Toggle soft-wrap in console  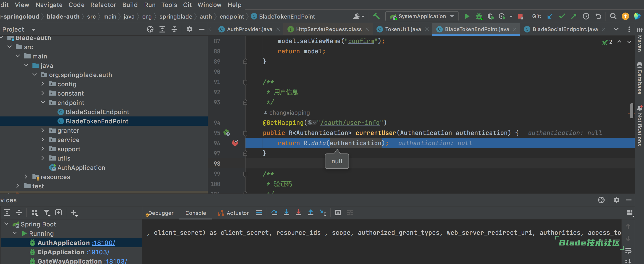click(628, 251)
